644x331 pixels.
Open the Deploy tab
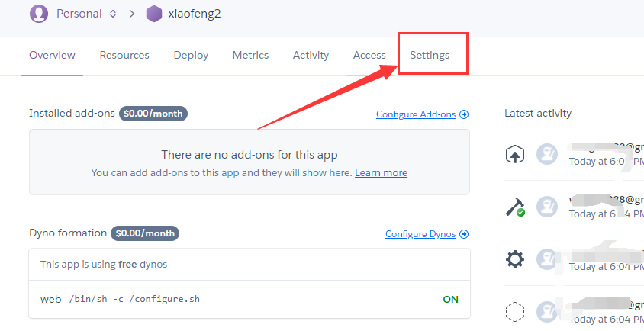191,56
